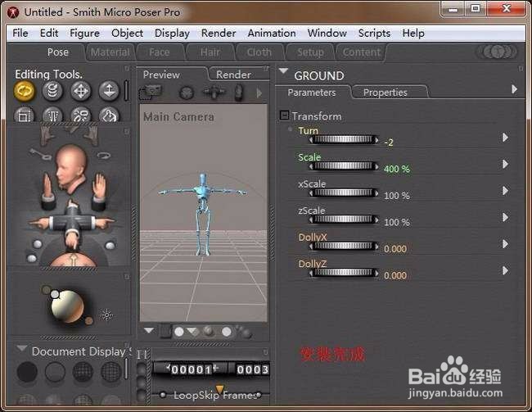Open the Figure menu
Screen dimensions: 532x412
[x=84, y=34]
